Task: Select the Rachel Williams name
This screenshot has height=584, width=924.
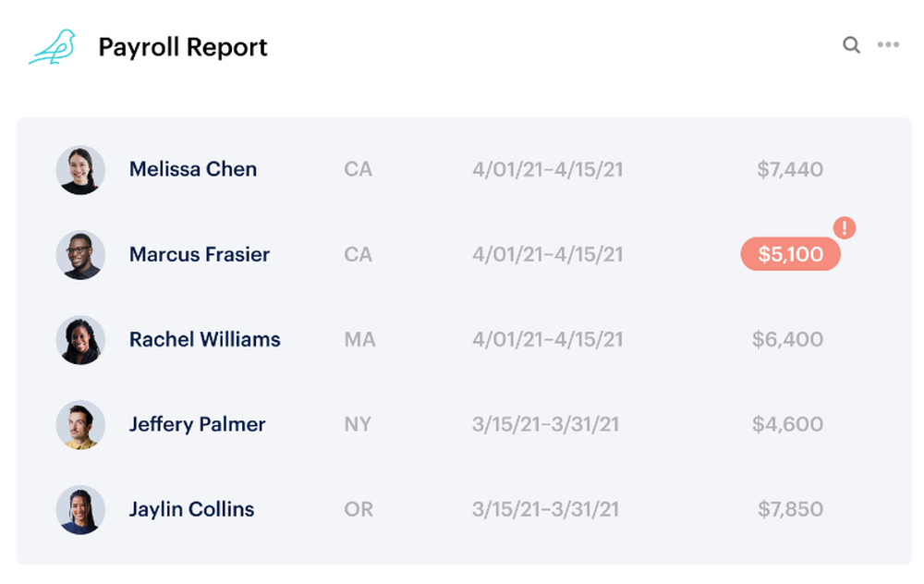Action: [x=204, y=339]
